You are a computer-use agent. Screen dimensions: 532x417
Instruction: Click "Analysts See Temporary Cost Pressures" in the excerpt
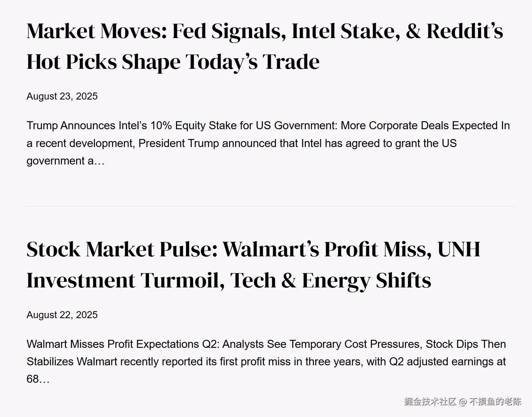321,344
